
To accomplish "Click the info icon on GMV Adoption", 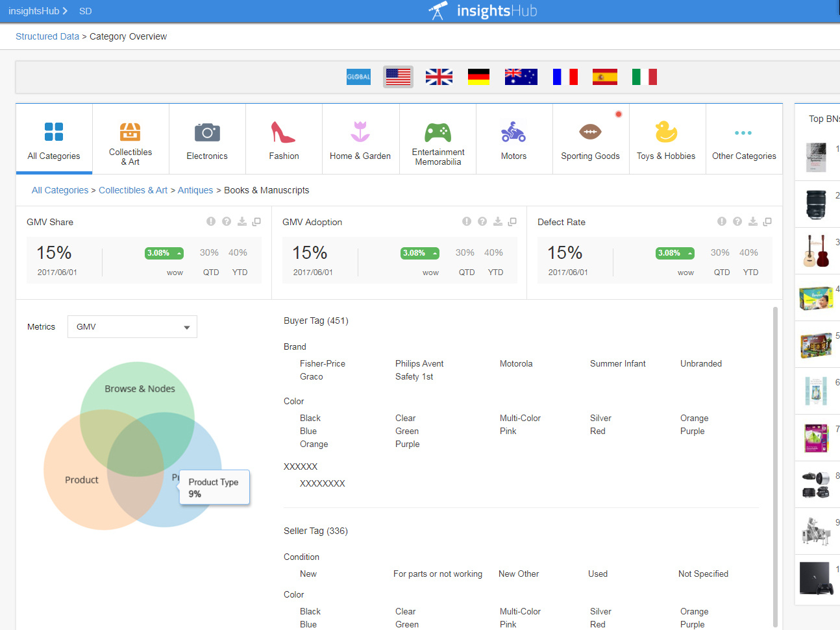I will click(466, 221).
